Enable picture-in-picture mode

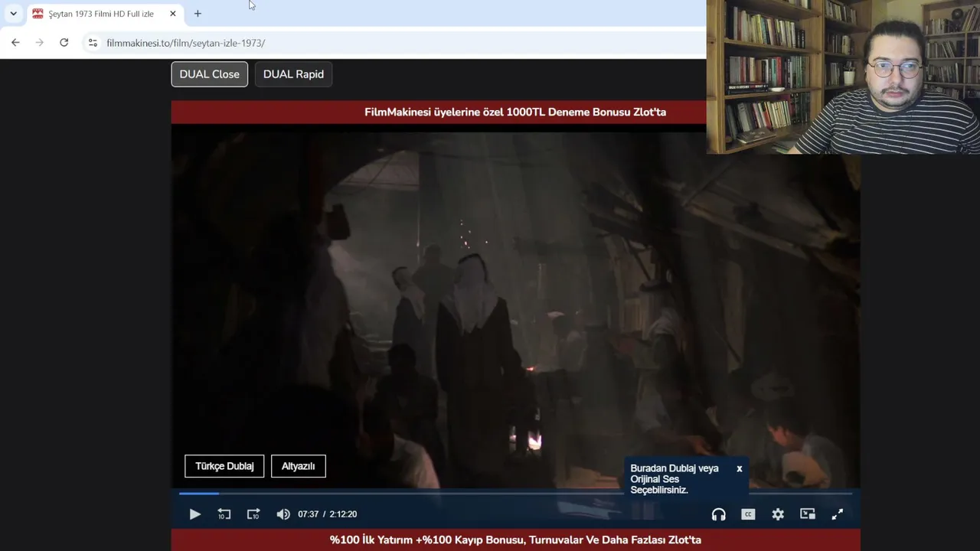[808, 514]
